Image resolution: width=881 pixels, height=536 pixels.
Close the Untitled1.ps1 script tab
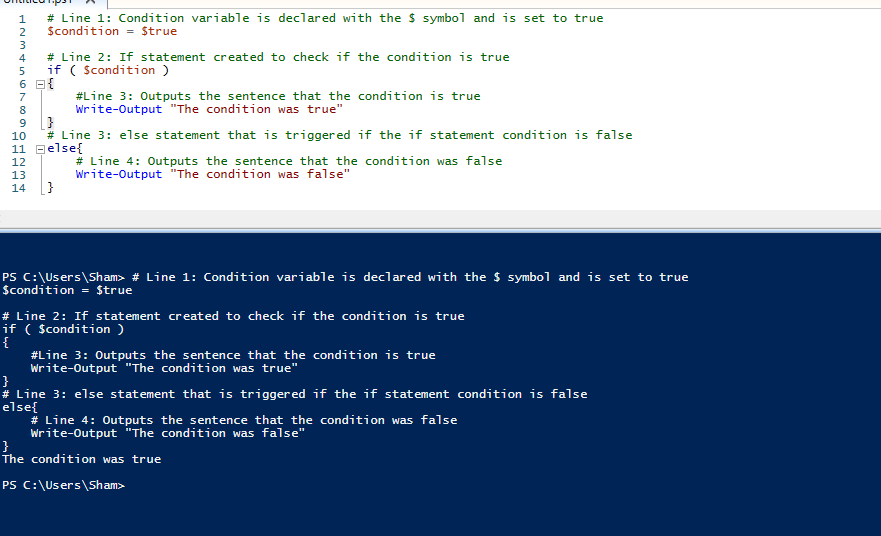90,2
